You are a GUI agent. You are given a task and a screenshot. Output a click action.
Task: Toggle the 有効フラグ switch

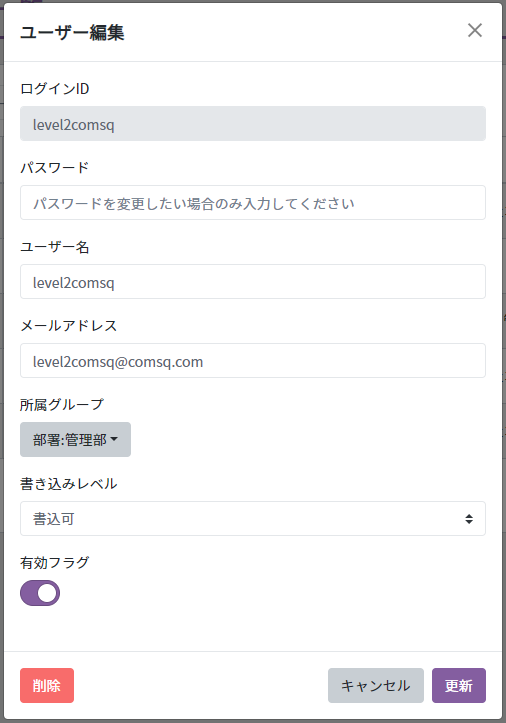click(x=40, y=593)
